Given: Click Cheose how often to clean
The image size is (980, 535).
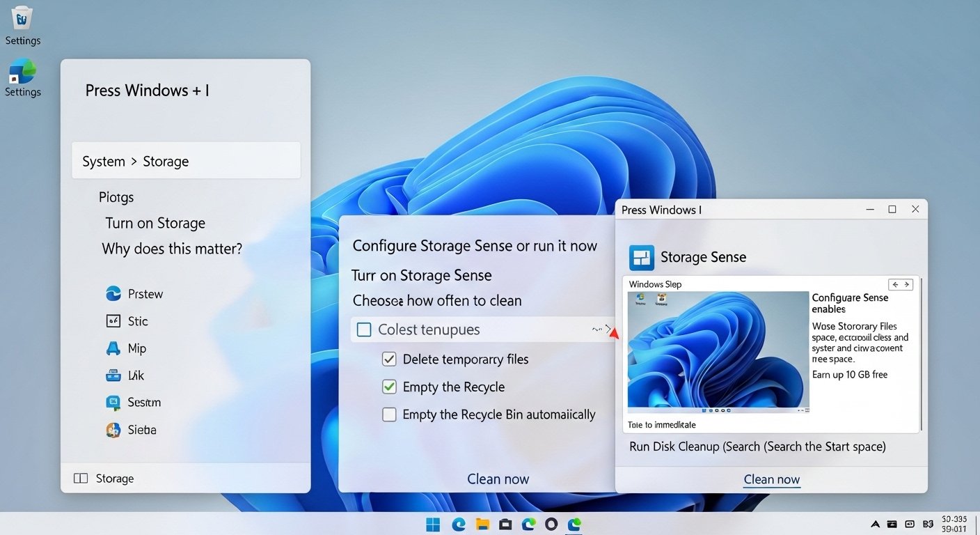Looking at the screenshot, I should click(437, 301).
